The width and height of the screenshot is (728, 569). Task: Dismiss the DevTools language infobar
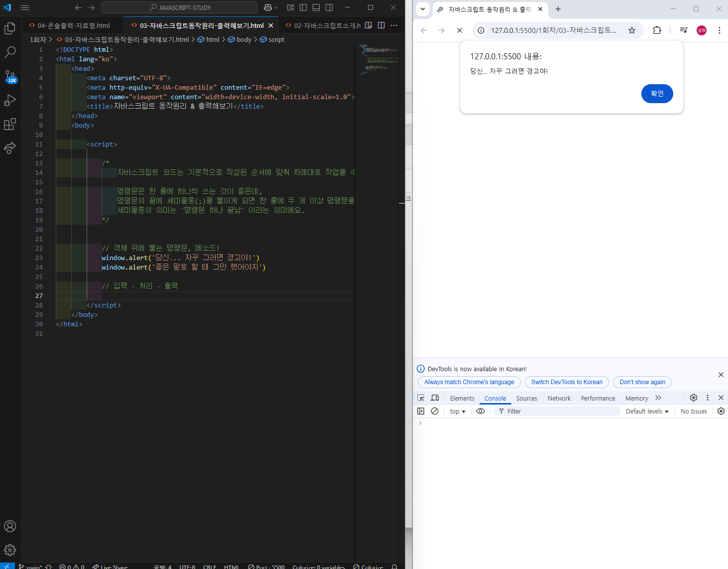[721, 375]
